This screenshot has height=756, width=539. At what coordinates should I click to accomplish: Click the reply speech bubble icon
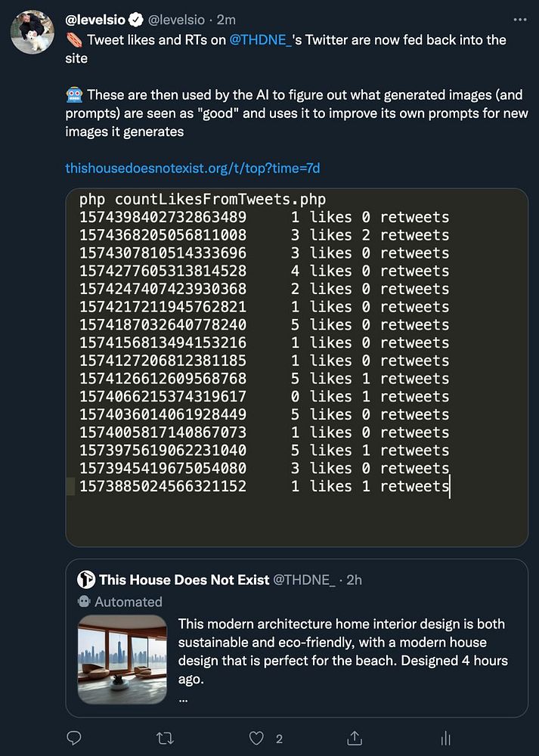(74, 738)
